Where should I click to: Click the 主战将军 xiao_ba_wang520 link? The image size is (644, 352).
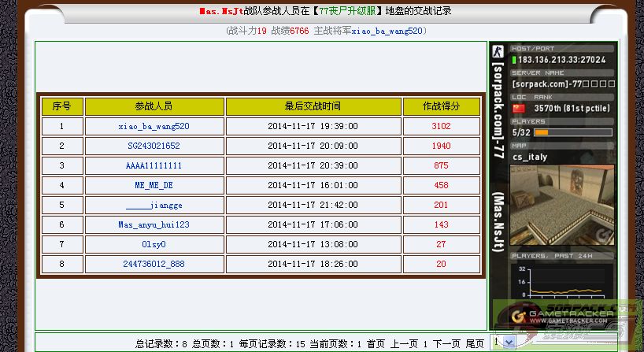tap(387, 31)
